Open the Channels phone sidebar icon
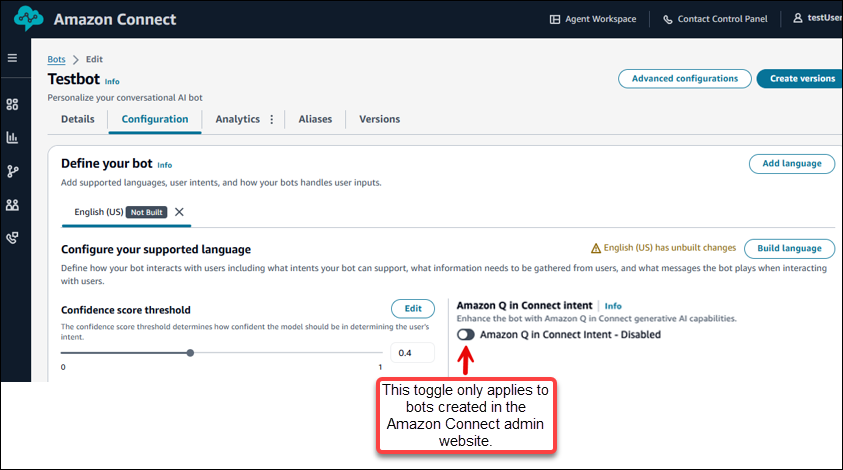This screenshot has height=470, width=843. point(12,238)
